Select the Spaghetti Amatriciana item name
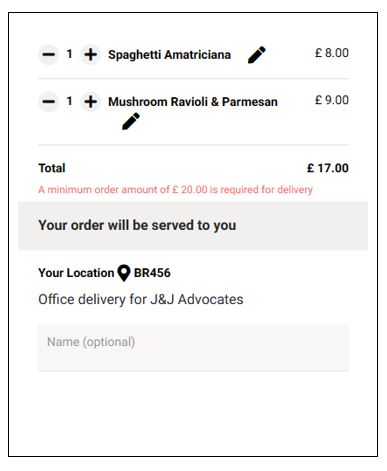Viewport: 387px width, 471px height. (169, 55)
